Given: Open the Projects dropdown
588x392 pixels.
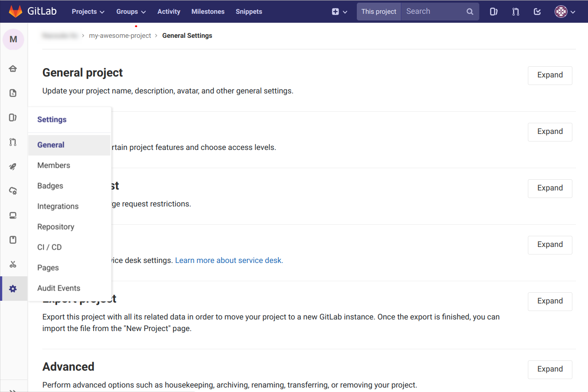Looking at the screenshot, I should [x=88, y=11].
